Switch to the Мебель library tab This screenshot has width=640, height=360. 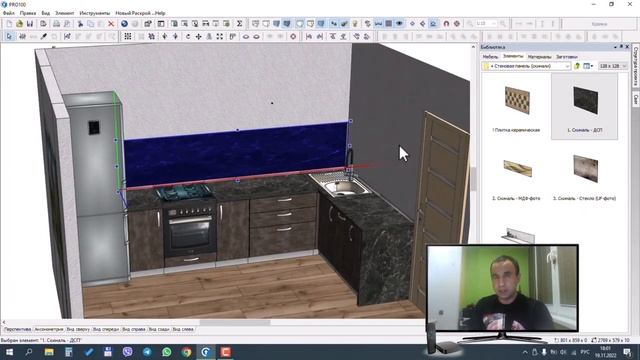pyautogui.click(x=490, y=57)
